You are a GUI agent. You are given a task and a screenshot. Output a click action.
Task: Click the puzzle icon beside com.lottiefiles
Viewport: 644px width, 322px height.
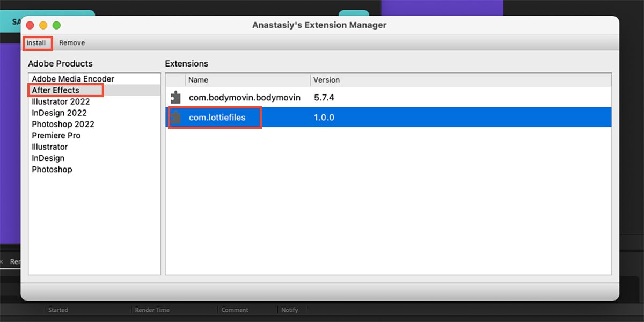[x=175, y=117]
